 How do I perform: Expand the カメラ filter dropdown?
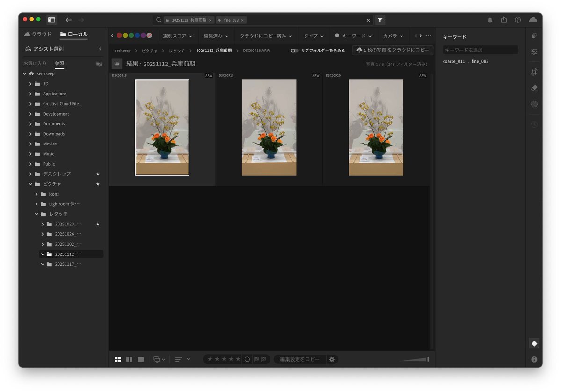click(x=393, y=36)
